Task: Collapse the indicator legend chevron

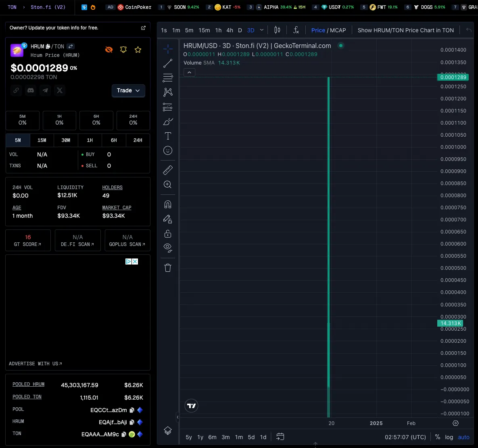Action: click(189, 73)
